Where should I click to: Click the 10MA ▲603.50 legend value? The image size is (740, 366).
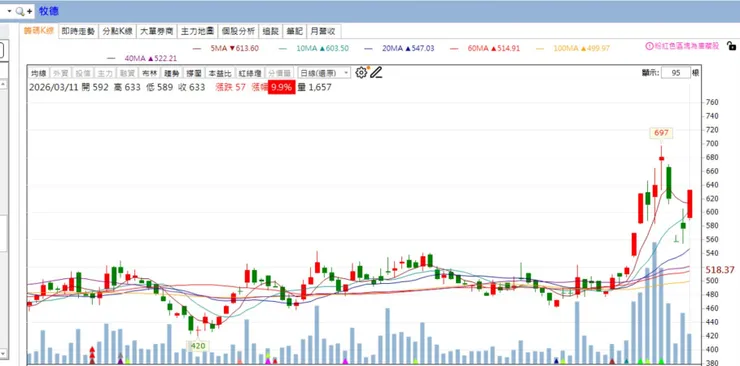[x=323, y=49]
